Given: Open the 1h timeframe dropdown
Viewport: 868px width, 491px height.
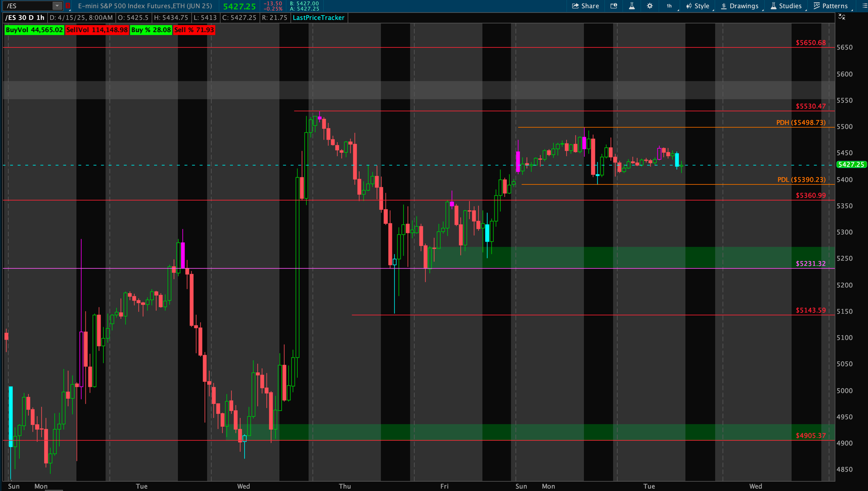Looking at the screenshot, I should [670, 6].
